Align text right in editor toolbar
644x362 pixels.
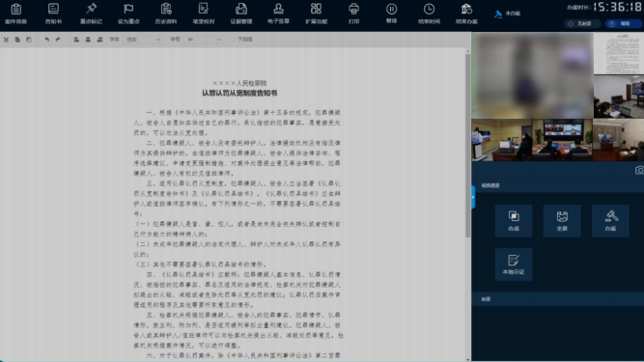coord(99,40)
